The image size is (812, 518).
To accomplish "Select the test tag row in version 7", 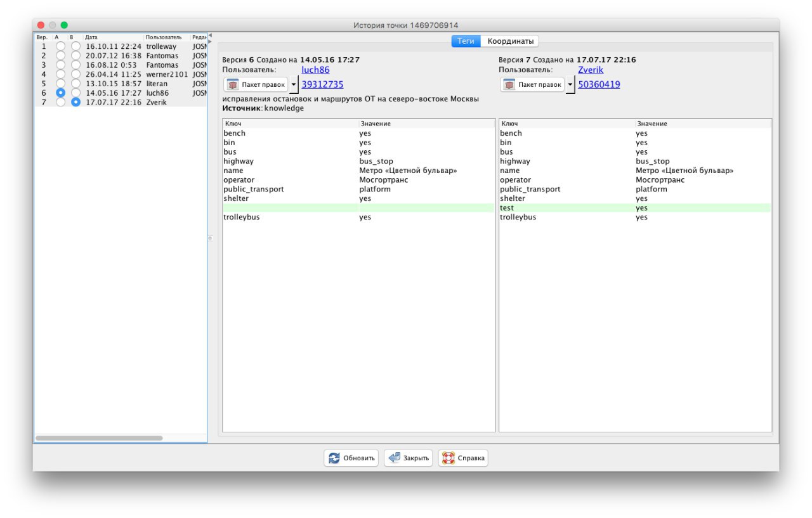I will click(634, 208).
